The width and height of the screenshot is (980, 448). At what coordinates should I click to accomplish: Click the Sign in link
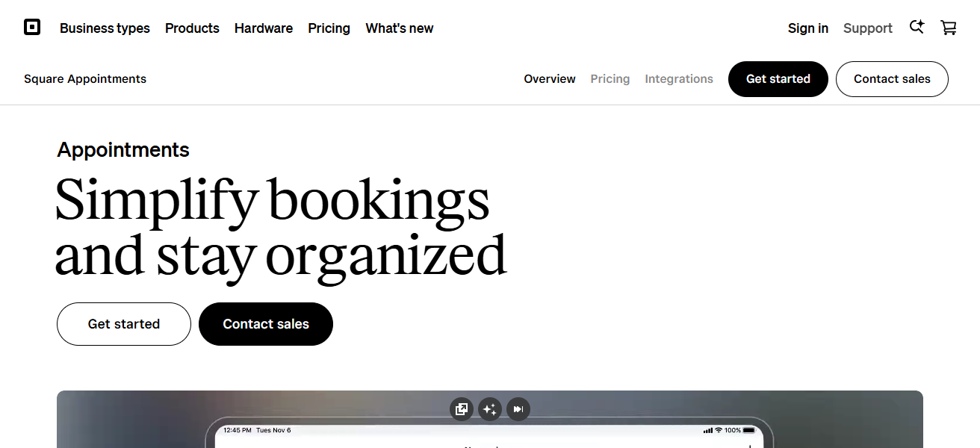coord(807,28)
